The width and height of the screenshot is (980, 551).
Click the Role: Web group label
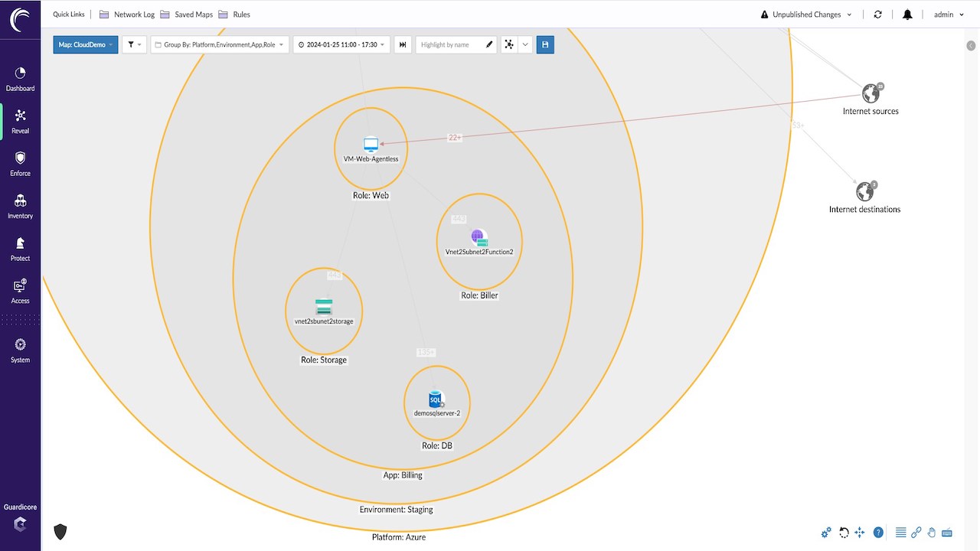pos(371,195)
